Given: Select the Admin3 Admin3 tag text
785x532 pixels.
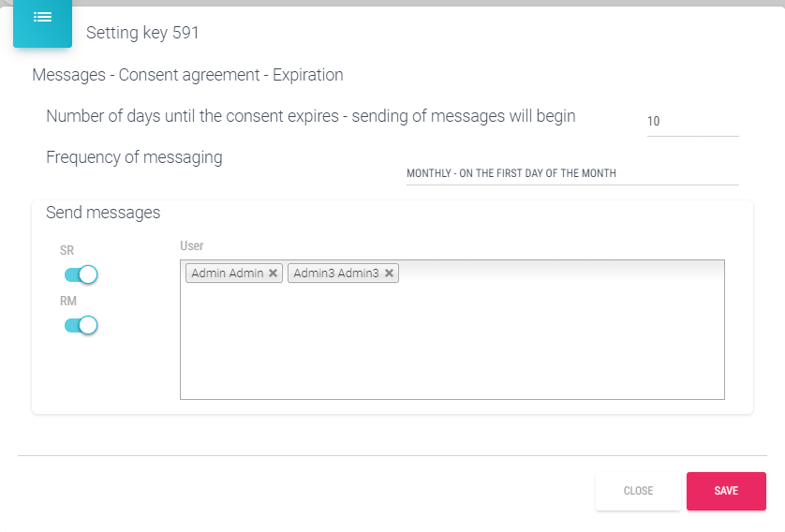Looking at the screenshot, I should [x=335, y=273].
